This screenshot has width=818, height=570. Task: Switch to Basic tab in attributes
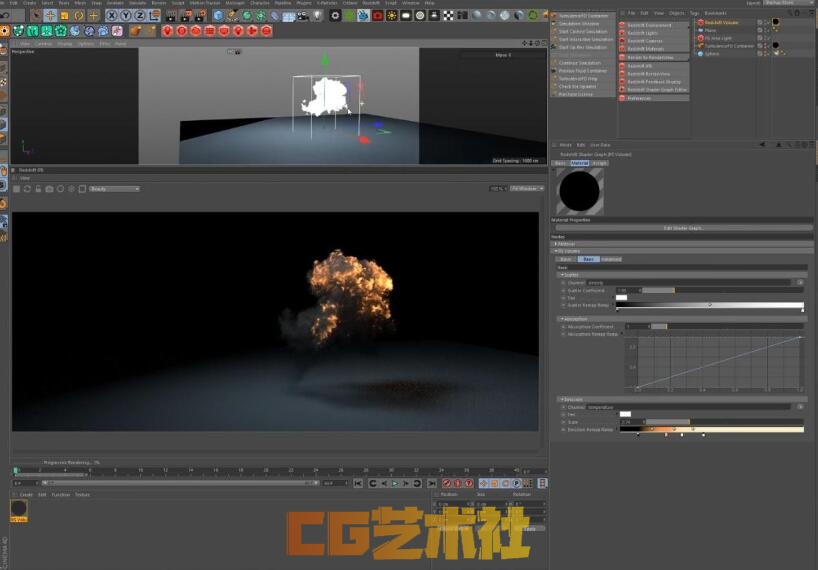point(560,163)
